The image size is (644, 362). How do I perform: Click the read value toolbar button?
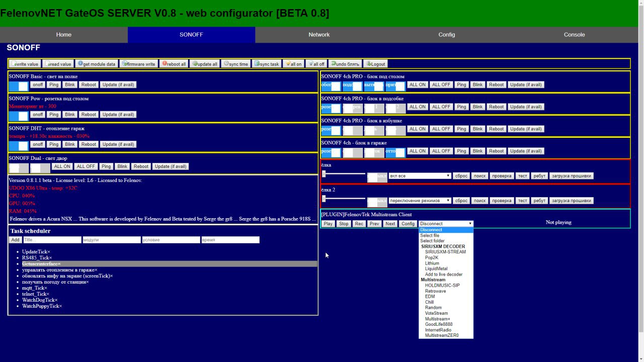point(58,64)
